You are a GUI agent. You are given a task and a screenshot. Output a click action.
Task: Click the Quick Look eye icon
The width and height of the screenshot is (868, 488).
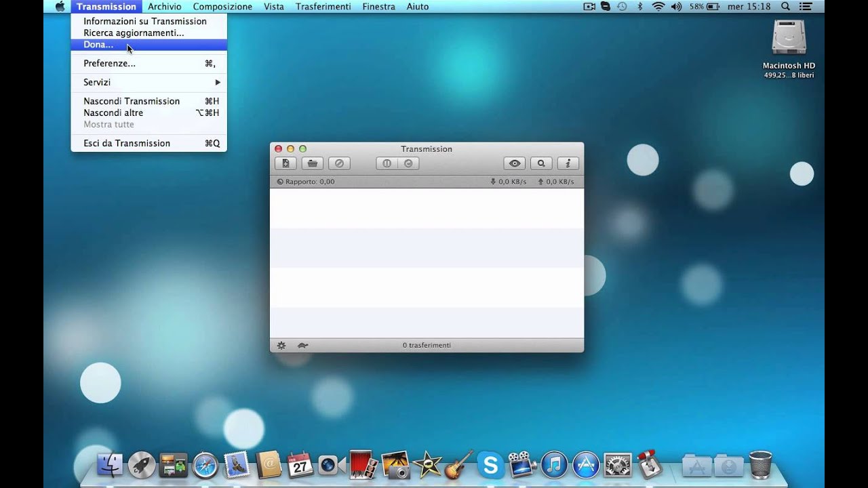pyautogui.click(x=515, y=163)
